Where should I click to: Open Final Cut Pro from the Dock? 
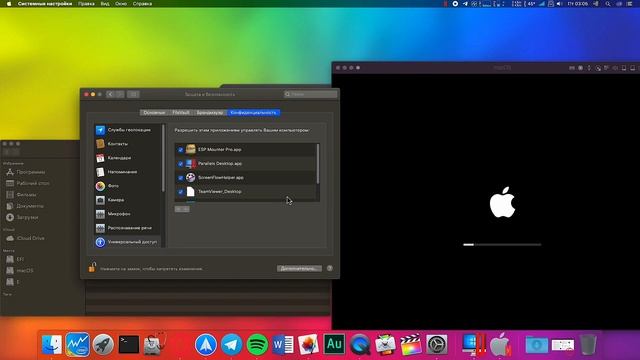click(411, 344)
